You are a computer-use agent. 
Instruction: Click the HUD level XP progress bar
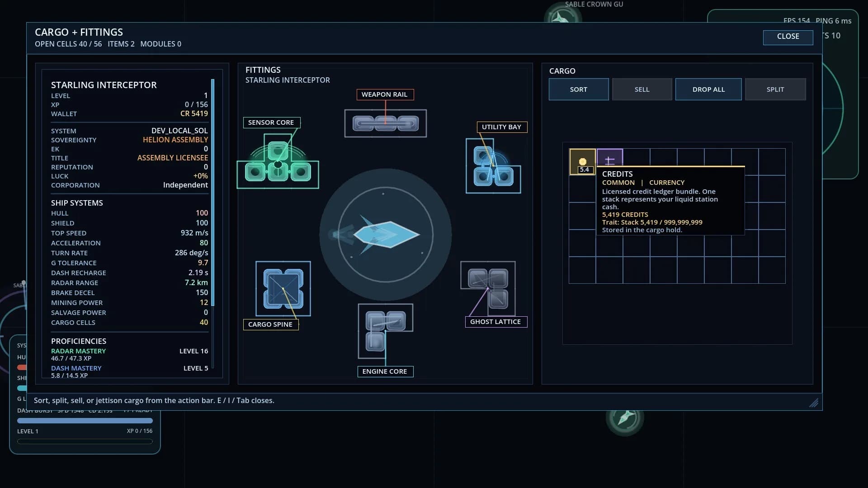pos(85,441)
